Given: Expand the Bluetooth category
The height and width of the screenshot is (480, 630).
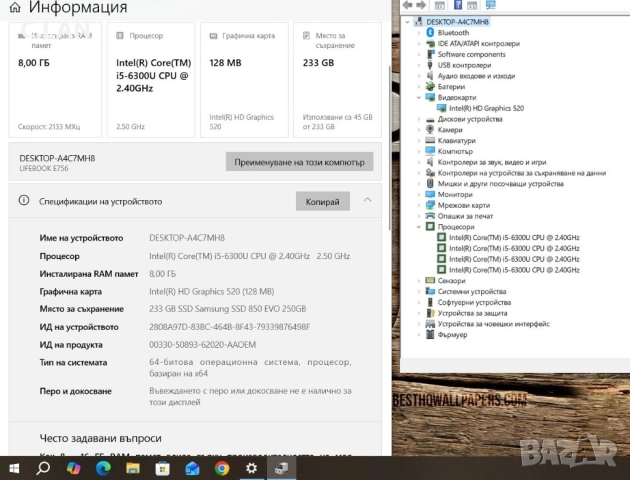Looking at the screenshot, I should 419,33.
